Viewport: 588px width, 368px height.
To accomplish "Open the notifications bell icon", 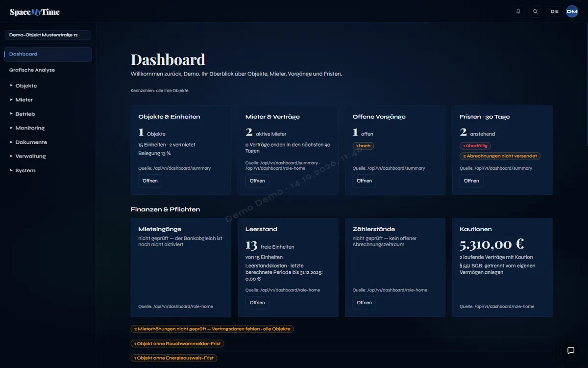I will point(518,11).
